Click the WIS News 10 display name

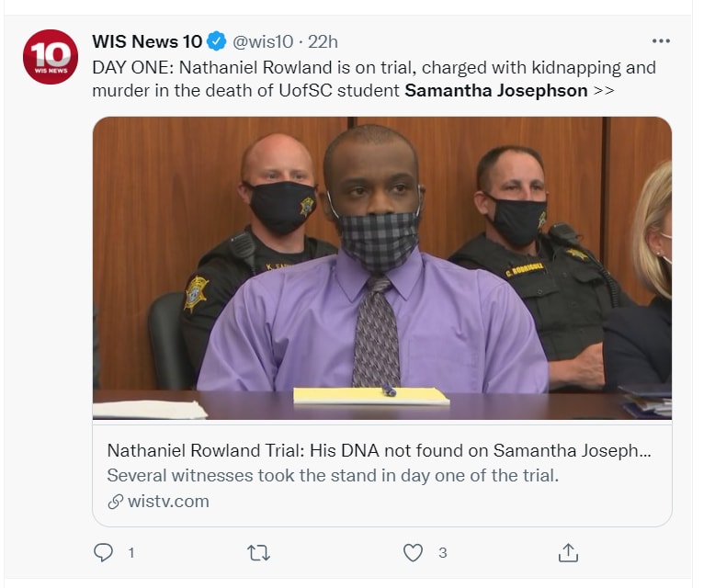pos(147,41)
